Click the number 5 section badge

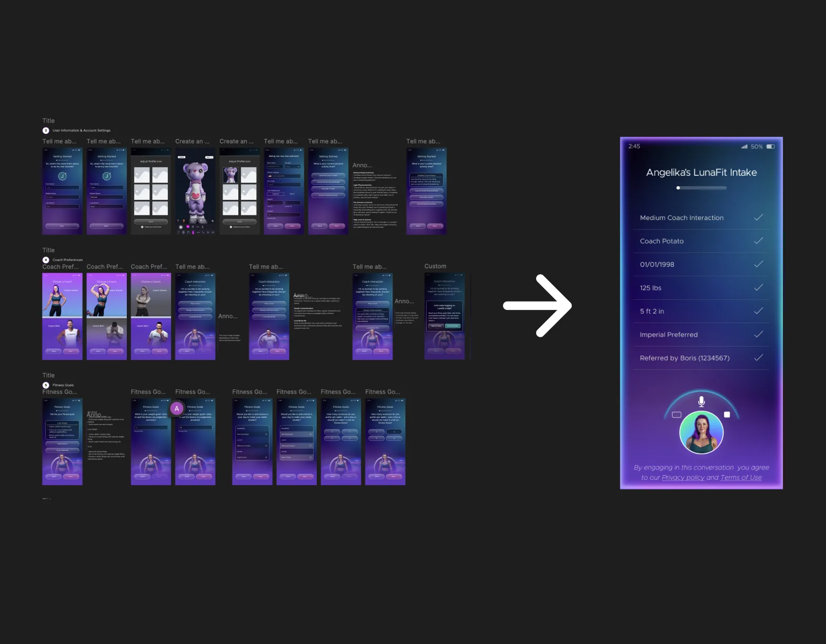pos(46,385)
